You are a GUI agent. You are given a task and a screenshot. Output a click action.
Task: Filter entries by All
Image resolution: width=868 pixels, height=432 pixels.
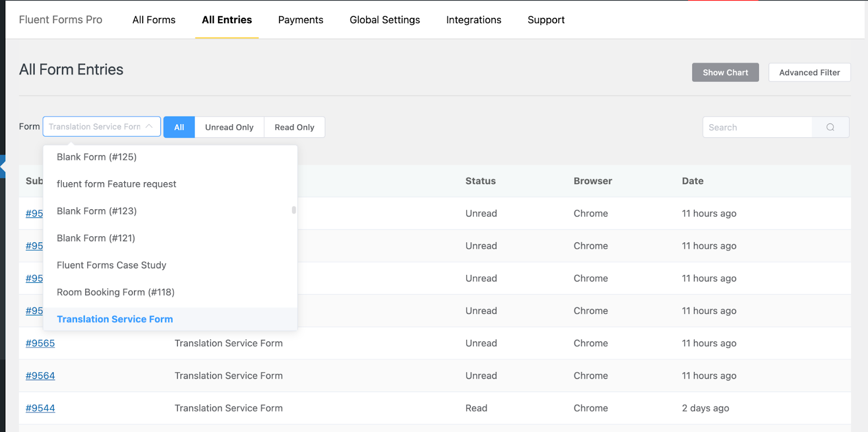[179, 127]
